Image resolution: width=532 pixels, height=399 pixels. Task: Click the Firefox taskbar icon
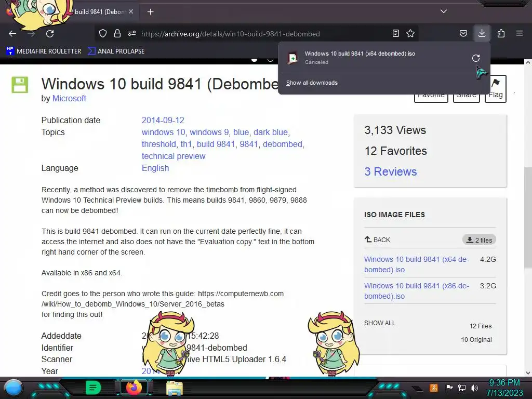click(x=134, y=388)
